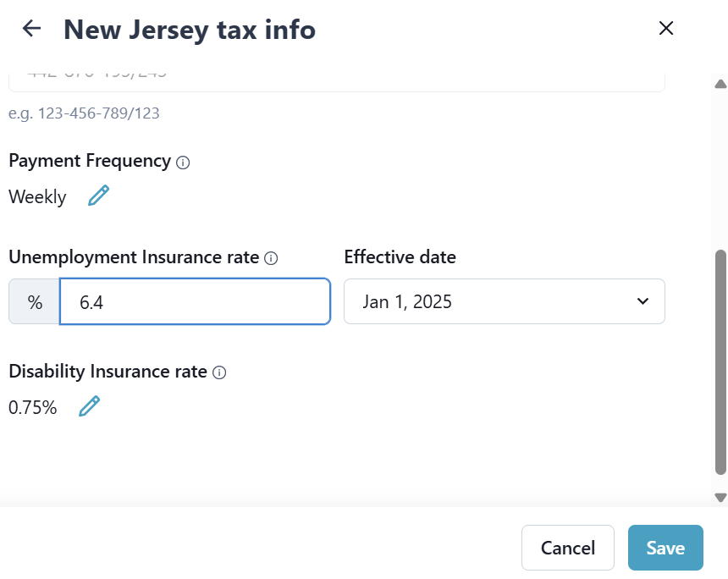
Task: Focus the Unemployment Insurance rate field
Action: [x=195, y=301]
